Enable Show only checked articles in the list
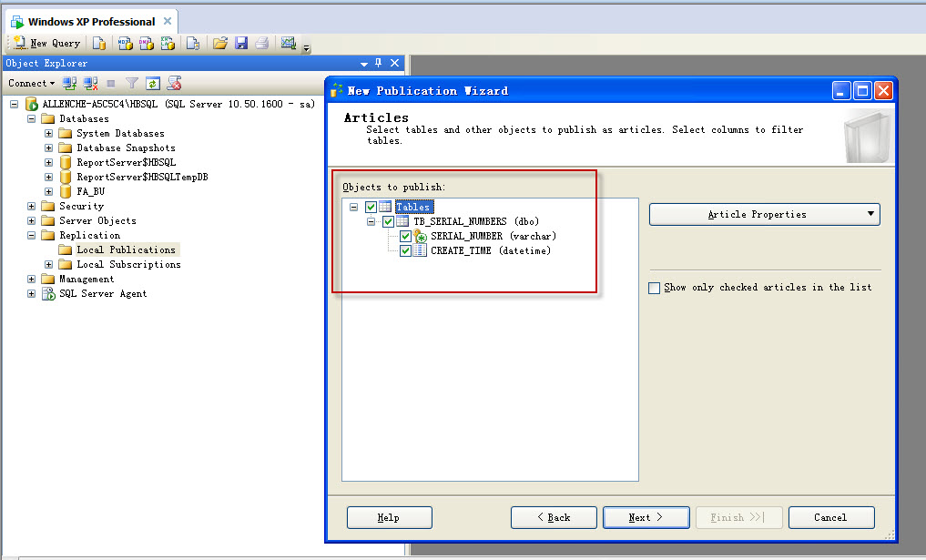Viewport: 926px width, 560px height. pyautogui.click(x=655, y=288)
